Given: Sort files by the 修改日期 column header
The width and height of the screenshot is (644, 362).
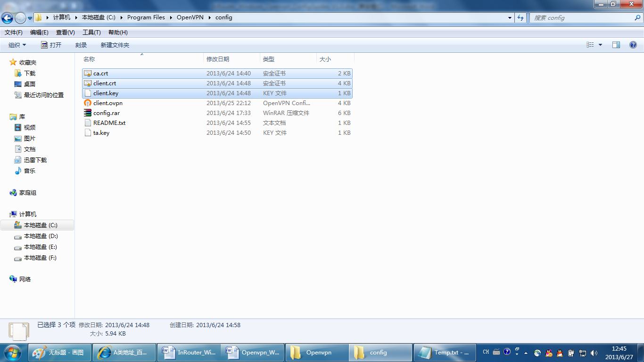Looking at the screenshot, I should (218, 59).
